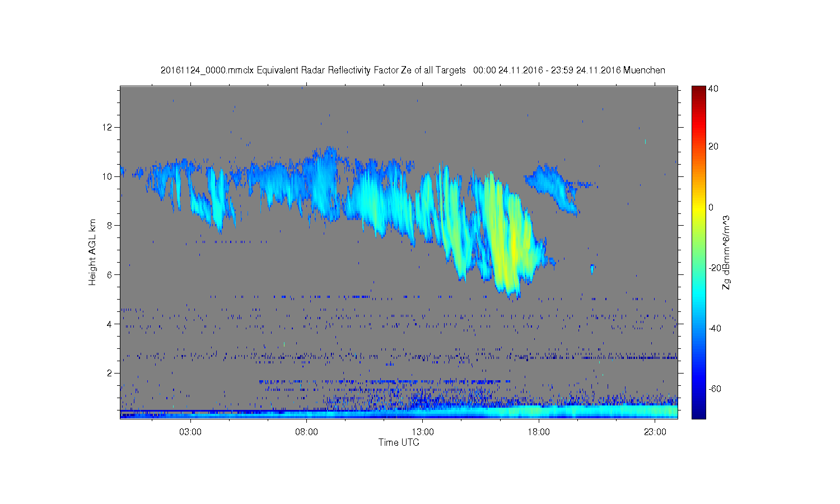
Task: Click the dark blue bottom of the colorbar
Action: click(698, 413)
